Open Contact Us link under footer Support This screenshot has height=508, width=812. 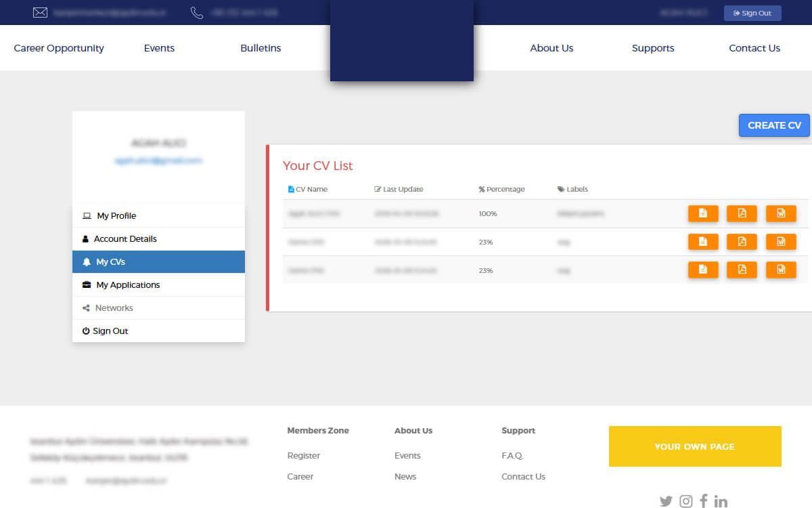[x=523, y=477]
